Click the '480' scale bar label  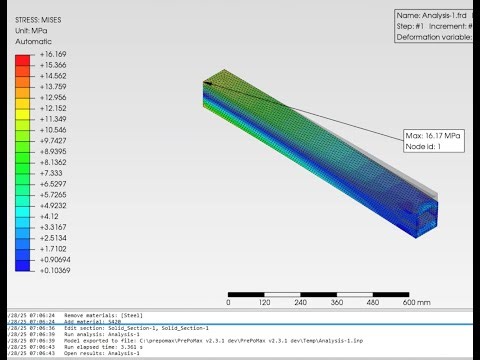(x=373, y=302)
